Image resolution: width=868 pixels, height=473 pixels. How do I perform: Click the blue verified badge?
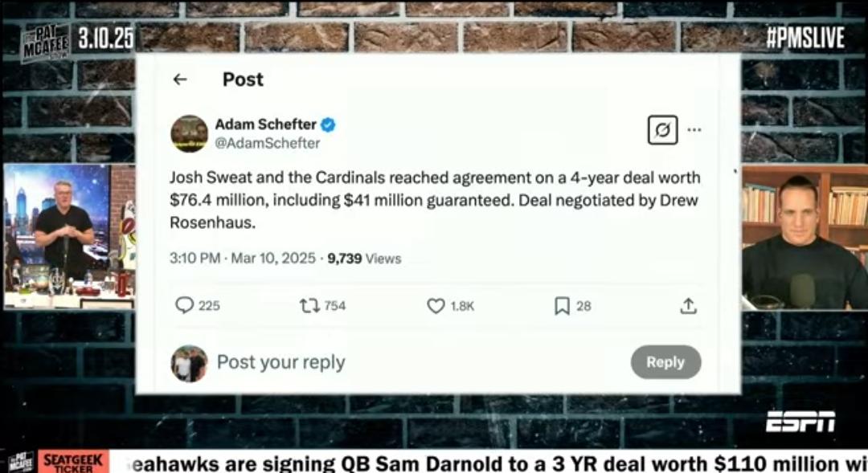tap(328, 124)
